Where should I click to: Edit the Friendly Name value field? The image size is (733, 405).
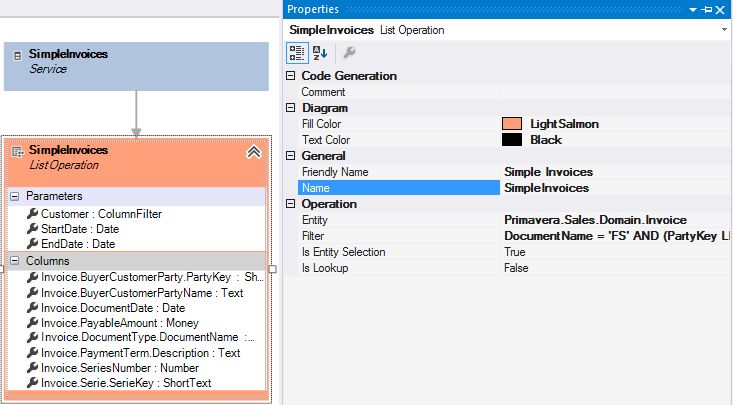click(x=615, y=172)
